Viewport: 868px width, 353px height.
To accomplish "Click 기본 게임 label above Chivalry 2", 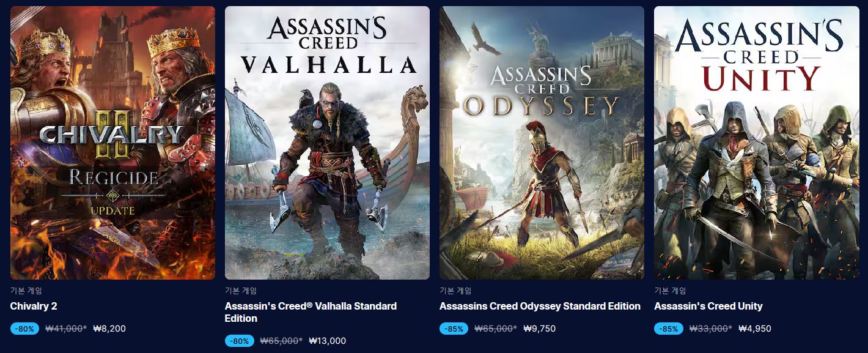I will coord(26,291).
